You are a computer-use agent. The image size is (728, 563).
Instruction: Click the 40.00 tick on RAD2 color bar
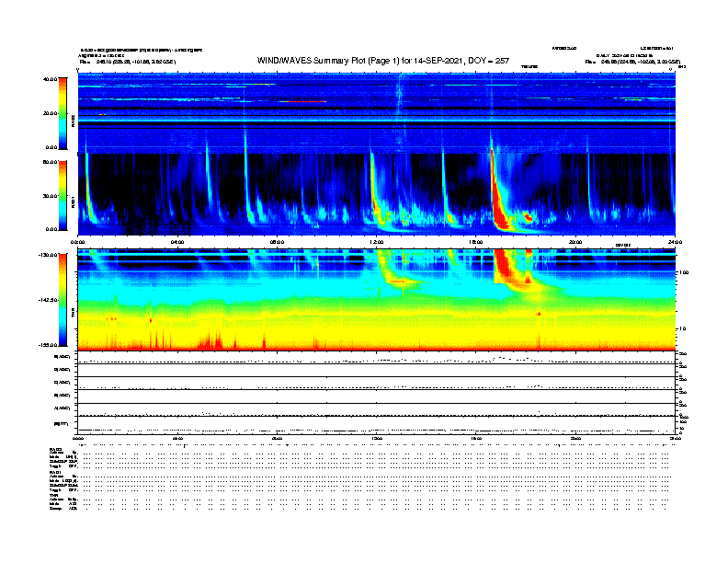[x=50, y=79]
